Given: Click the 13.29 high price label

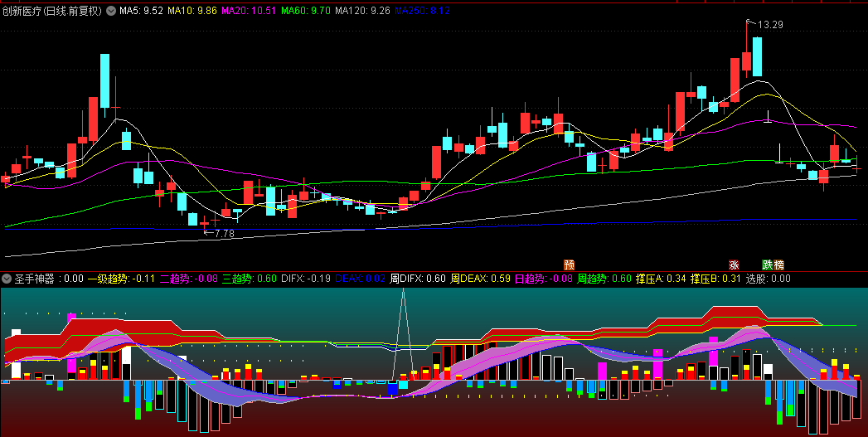Looking at the screenshot, I should 770,24.
